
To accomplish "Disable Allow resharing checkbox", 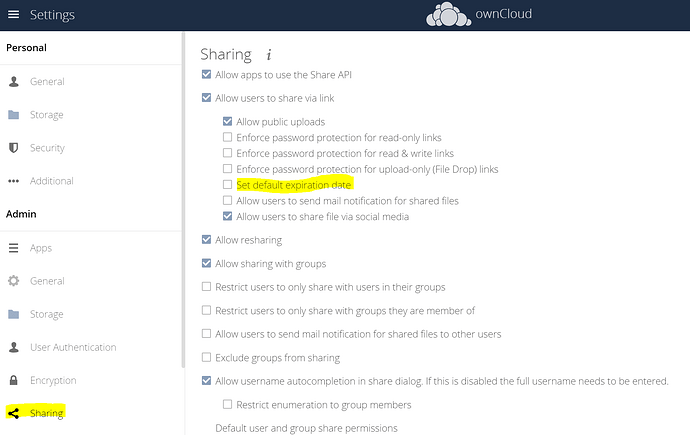I will pyautogui.click(x=206, y=240).
